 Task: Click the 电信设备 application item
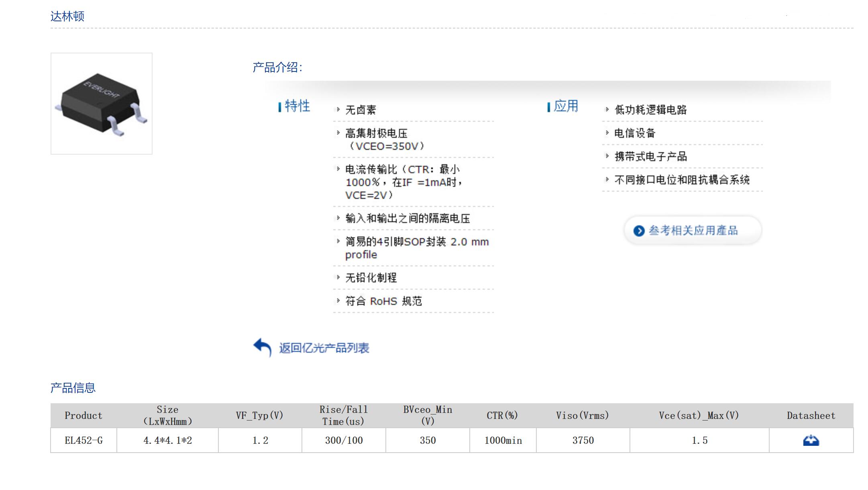point(635,133)
